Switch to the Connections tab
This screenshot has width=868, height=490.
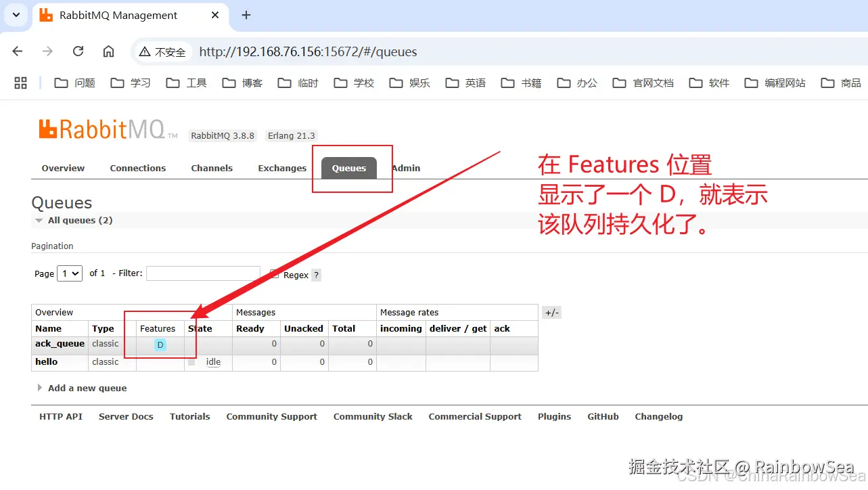pos(138,168)
